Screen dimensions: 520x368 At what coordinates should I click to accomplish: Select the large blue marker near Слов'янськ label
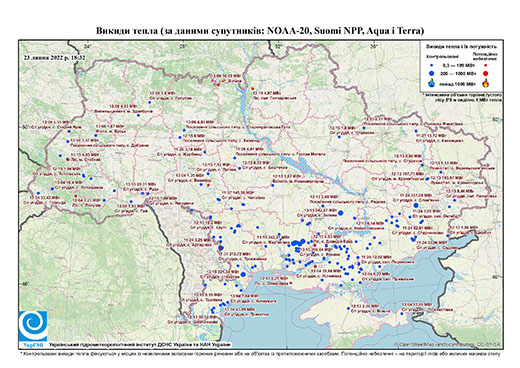point(416,205)
